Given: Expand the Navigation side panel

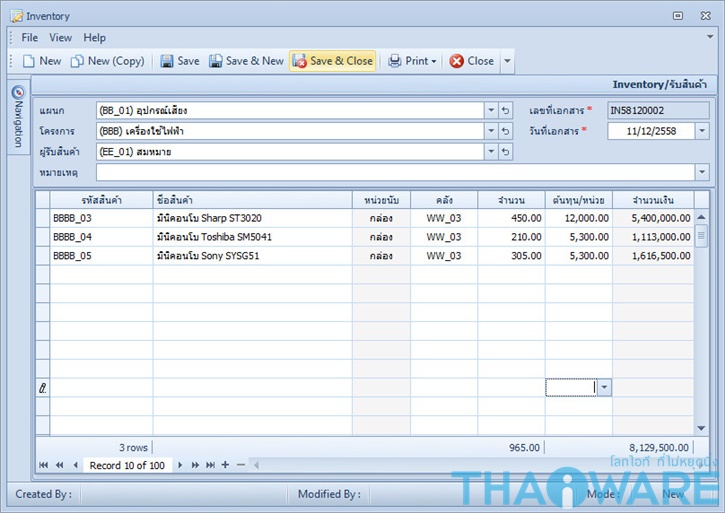Looking at the screenshot, I should 18,117.
